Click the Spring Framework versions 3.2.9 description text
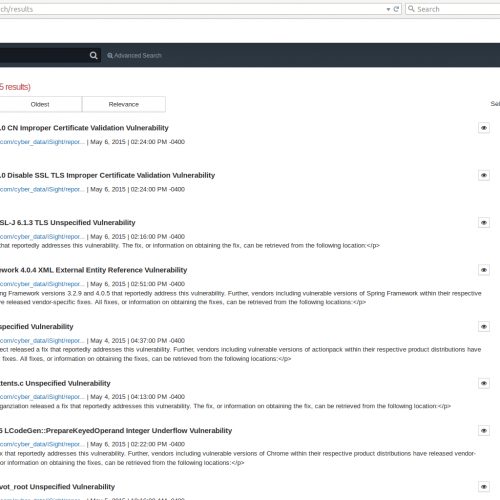500x500 pixels. coord(241,298)
